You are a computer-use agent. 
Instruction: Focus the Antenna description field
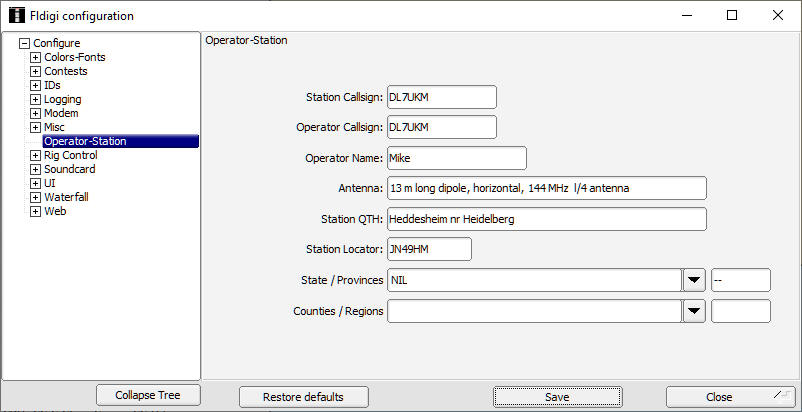click(546, 188)
